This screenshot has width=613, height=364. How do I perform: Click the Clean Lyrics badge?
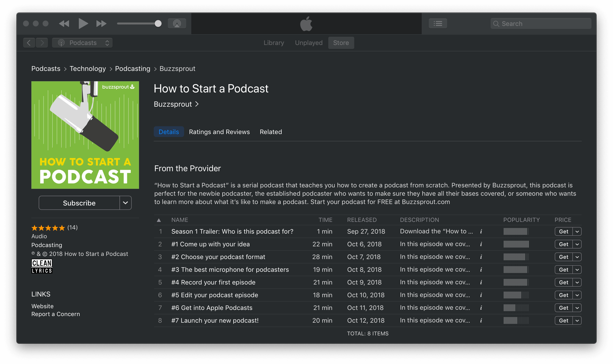coord(42,266)
